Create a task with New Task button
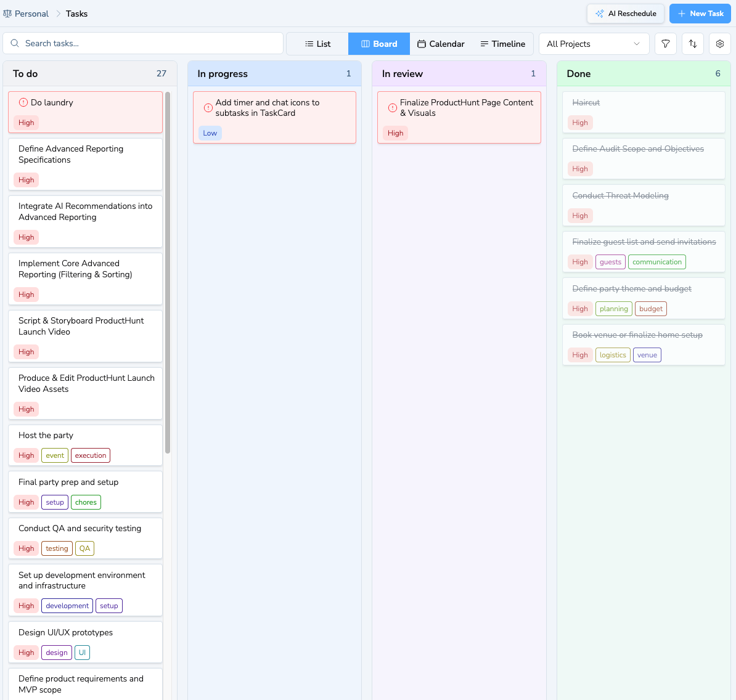The width and height of the screenshot is (736, 700). [x=700, y=14]
